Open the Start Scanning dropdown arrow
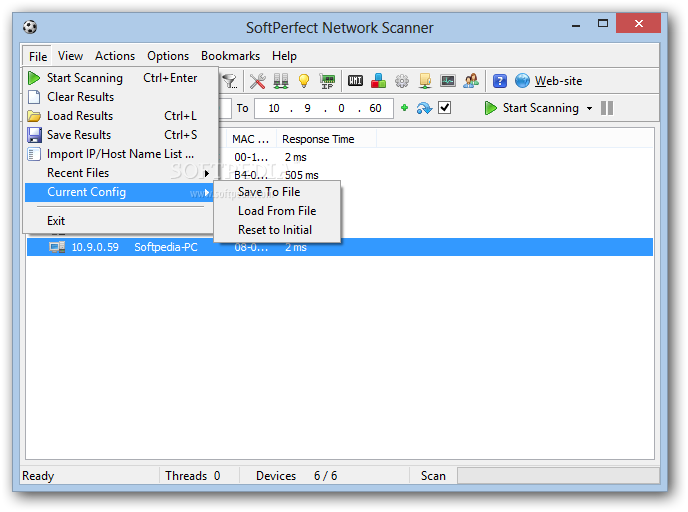The width and height of the screenshot is (688, 512). click(589, 108)
